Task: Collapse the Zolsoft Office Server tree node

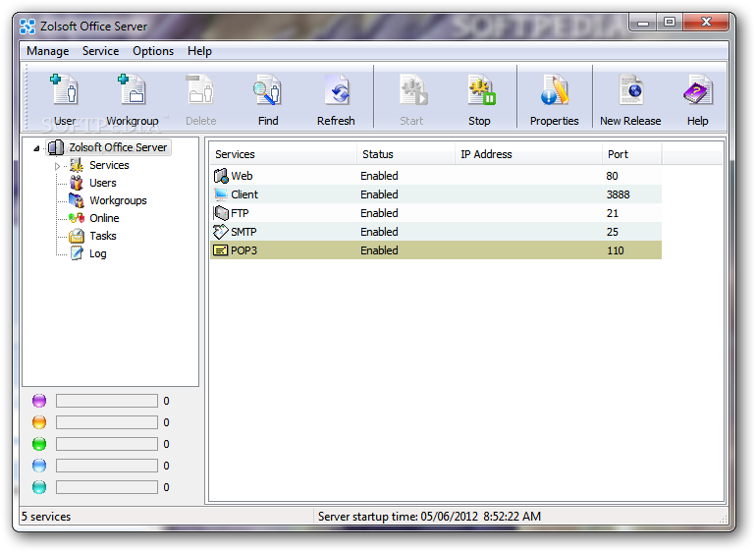Action: tap(36, 148)
